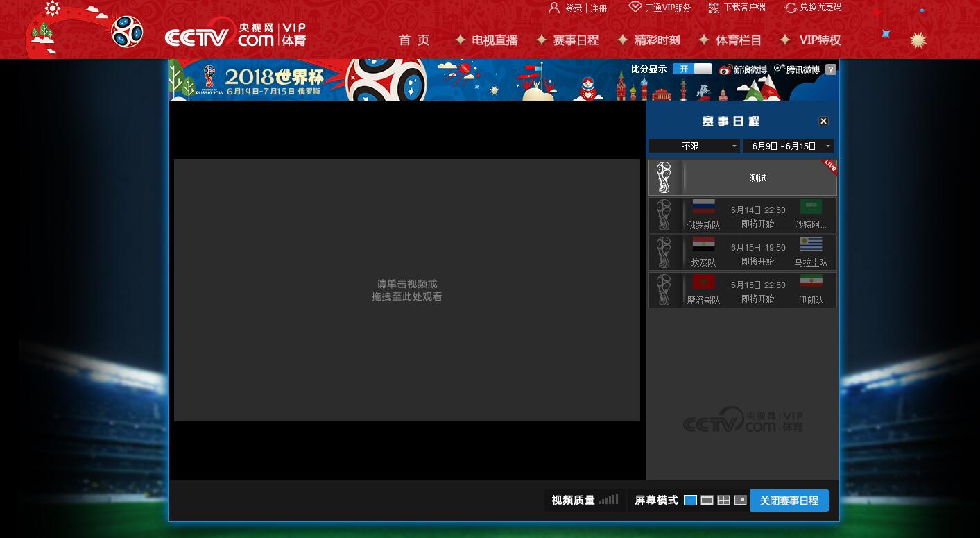980x538 pixels.
Task: Open the Tencent Weibo icon link
Action: [x=780, y=69]
